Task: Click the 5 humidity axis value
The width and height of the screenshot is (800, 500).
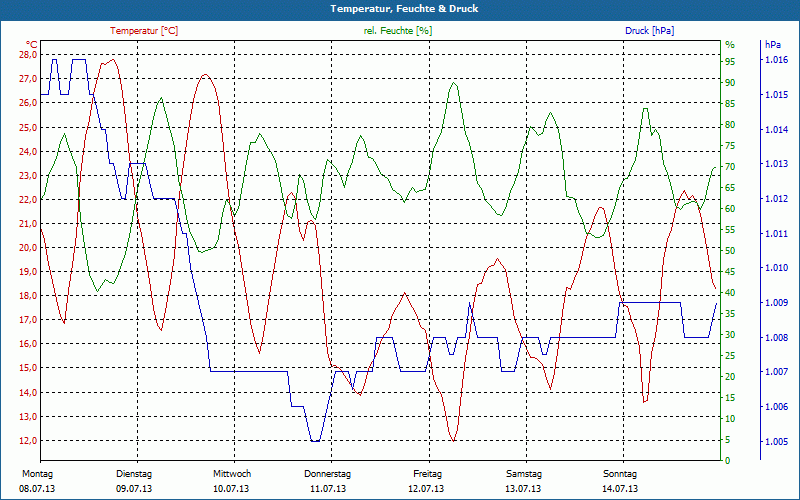Action: pyautogui.click(x=728, y=440)
